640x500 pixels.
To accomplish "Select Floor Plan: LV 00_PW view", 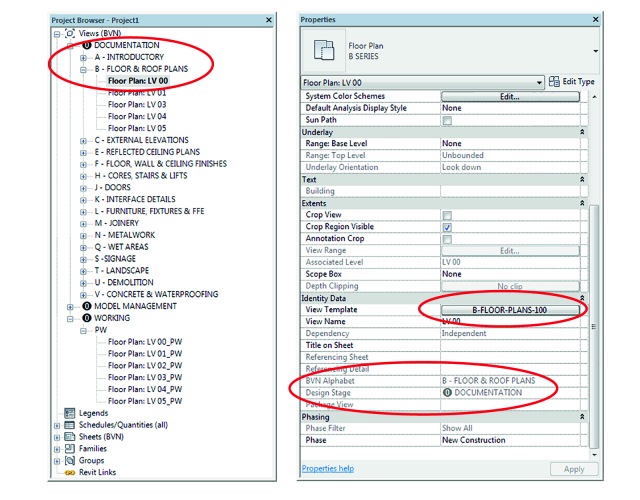I will pos(145,342).
